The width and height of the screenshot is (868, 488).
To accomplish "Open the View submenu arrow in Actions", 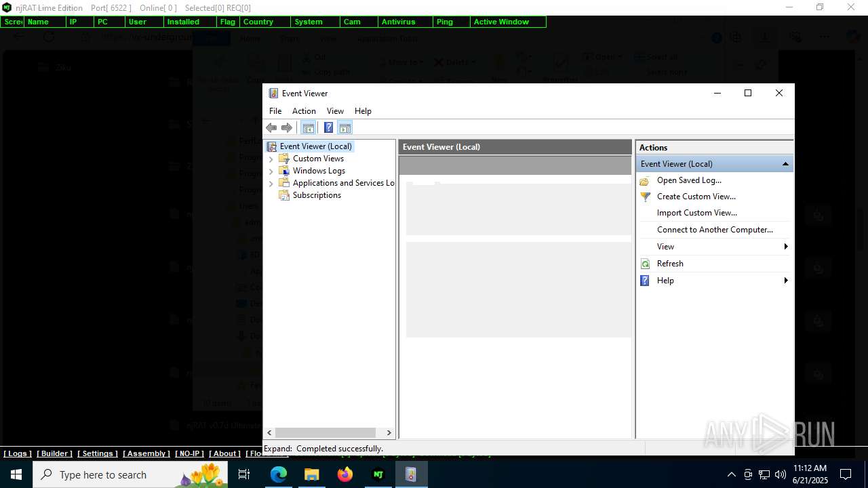I will coord(786,247).
